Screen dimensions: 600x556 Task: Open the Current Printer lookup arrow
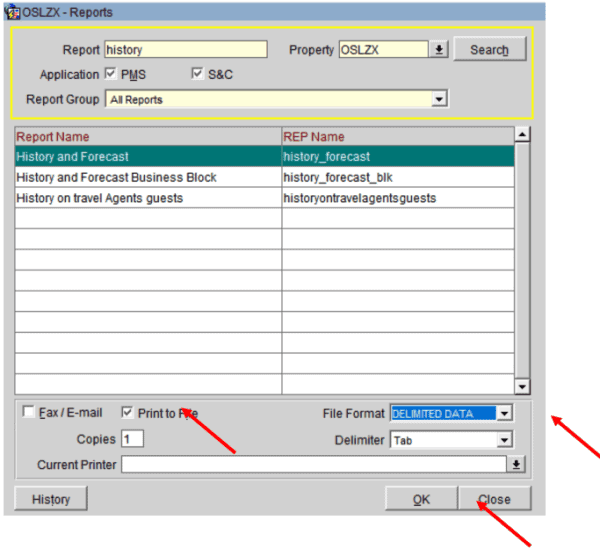(516, 465)
